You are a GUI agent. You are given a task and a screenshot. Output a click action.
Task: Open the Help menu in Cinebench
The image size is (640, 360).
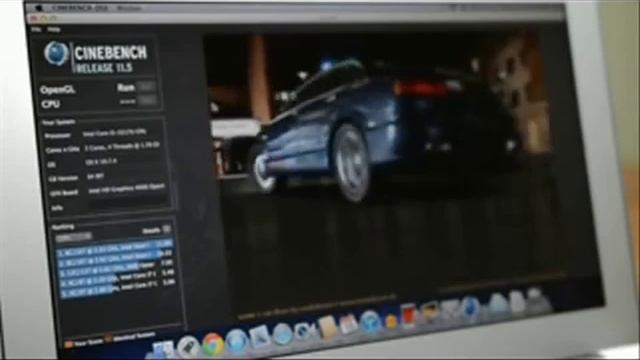53,29
